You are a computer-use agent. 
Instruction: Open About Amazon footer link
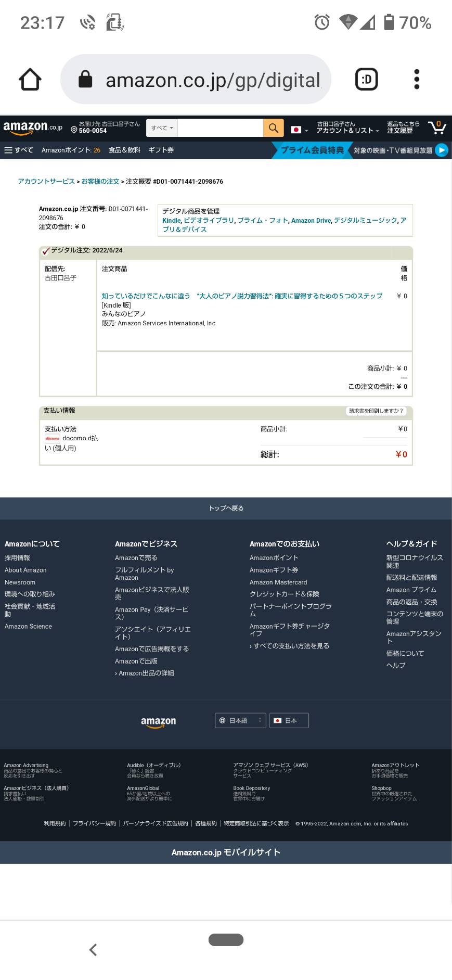click(x=25, y=570)
